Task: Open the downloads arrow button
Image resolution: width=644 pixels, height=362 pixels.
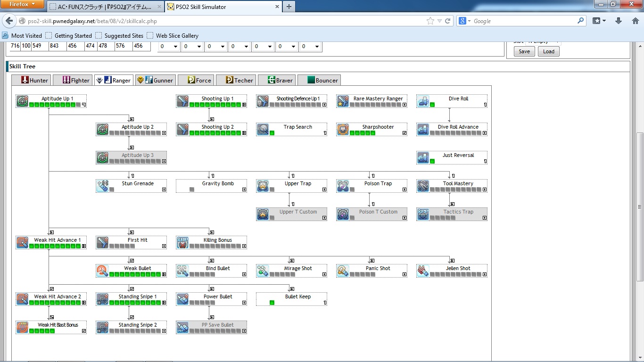Action: click(619, 21)
